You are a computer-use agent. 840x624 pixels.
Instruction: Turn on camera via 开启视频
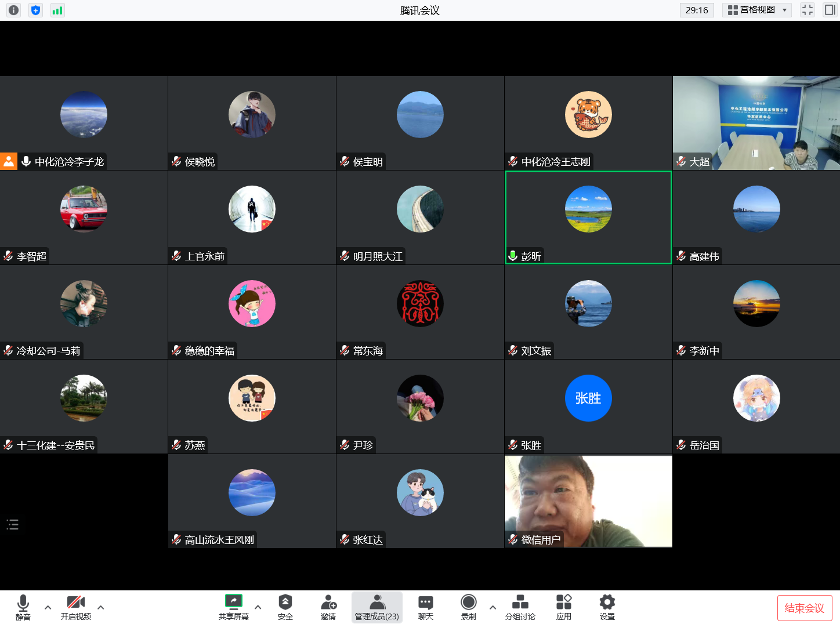coord(76,607)
